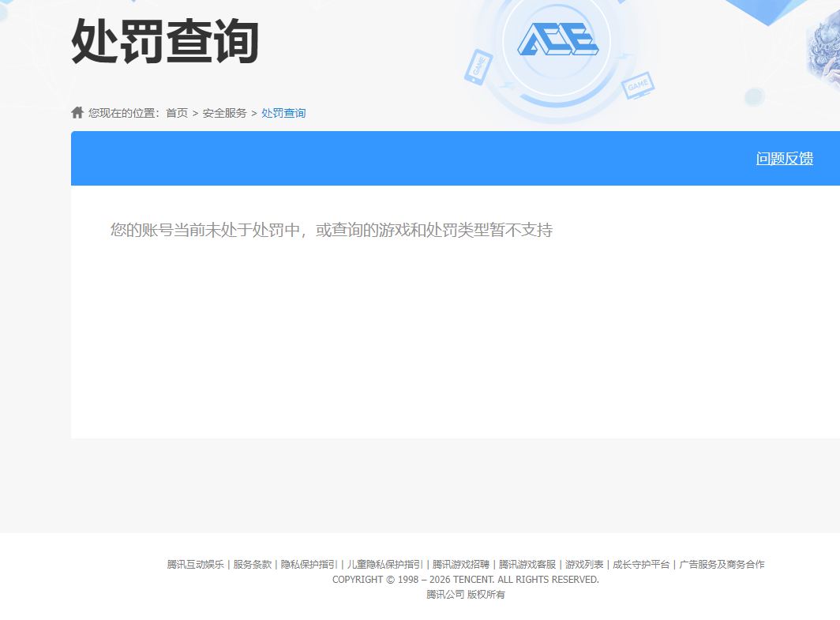Open the 安全服务 breadcrumb link
840x620 pixels.
coord(224,112)
